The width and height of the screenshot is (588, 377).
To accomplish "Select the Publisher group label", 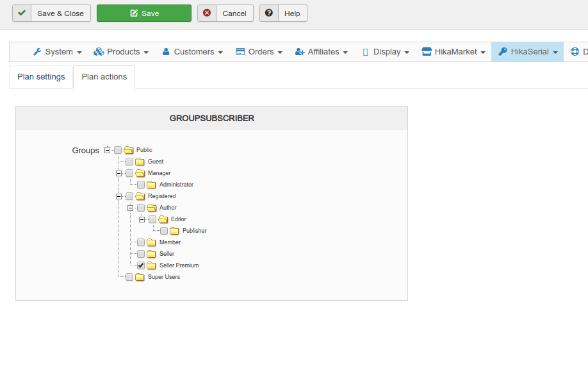I will (194, 231).
